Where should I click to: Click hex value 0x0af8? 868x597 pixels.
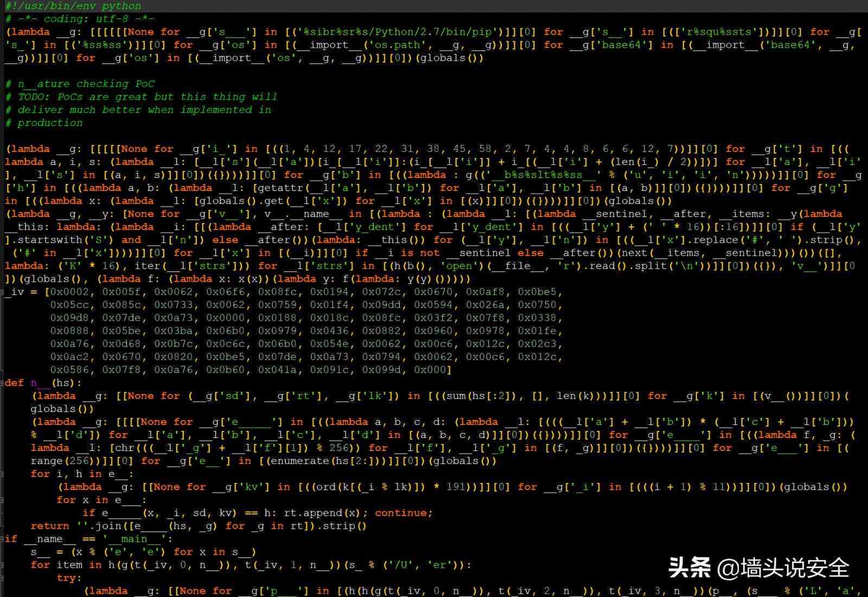click(x=486, y=293)
